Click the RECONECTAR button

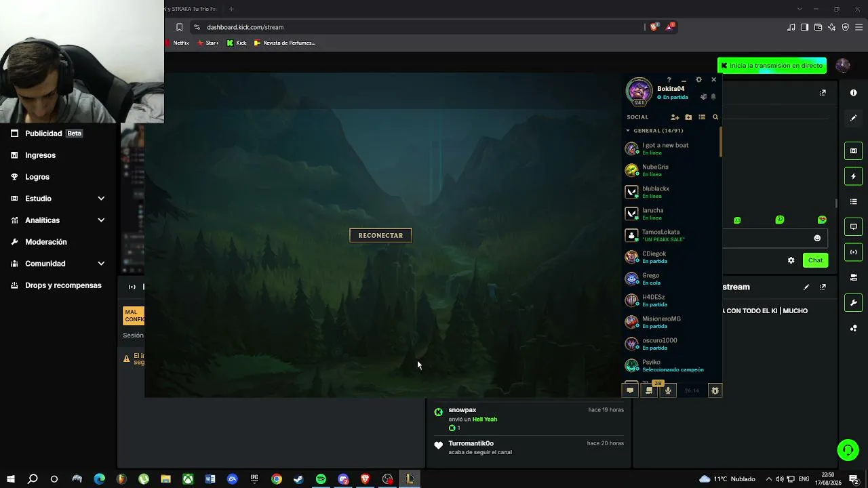tap(380, 235)
